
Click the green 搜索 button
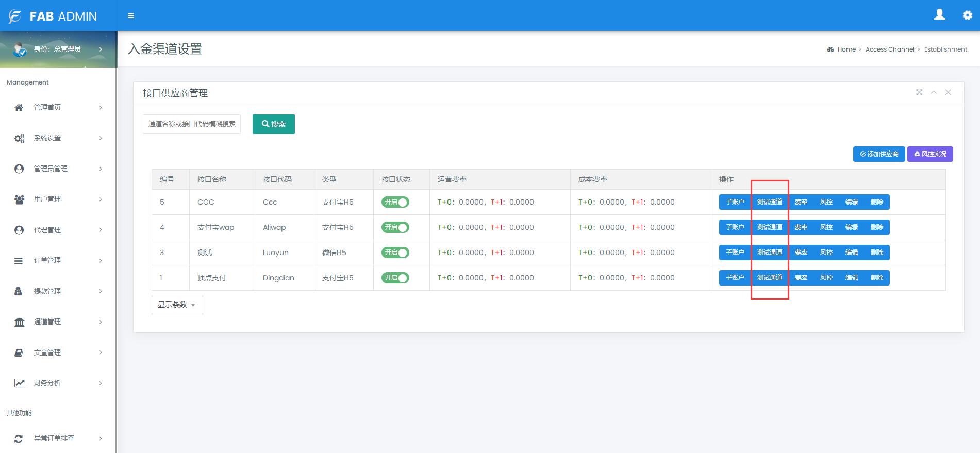[x=273, y=124]
